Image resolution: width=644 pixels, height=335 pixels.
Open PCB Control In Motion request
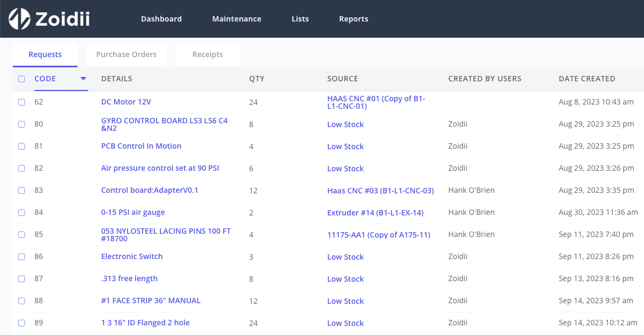[141, 146]
